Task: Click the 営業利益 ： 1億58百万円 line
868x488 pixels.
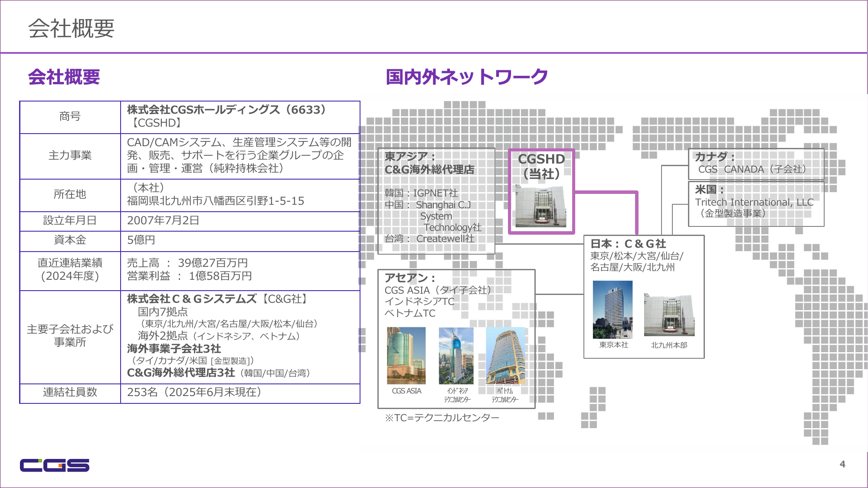Action: 189,276
